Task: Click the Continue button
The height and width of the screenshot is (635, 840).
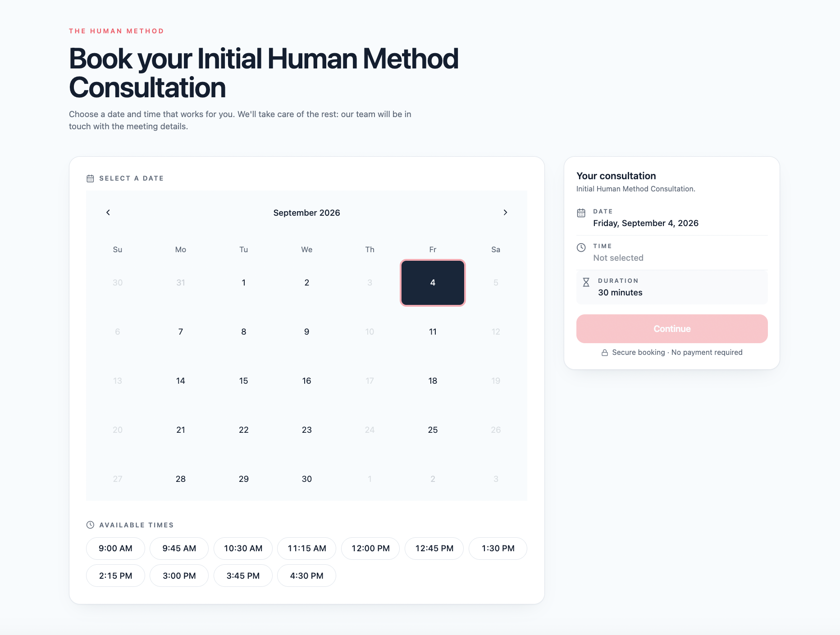Action: point(672,329)
